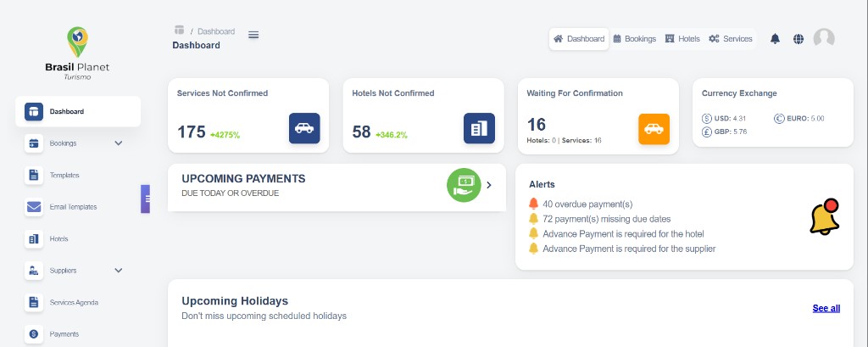868x347 pixels.
Task: Click the user avatar profile picture
Action: point(824,38)
